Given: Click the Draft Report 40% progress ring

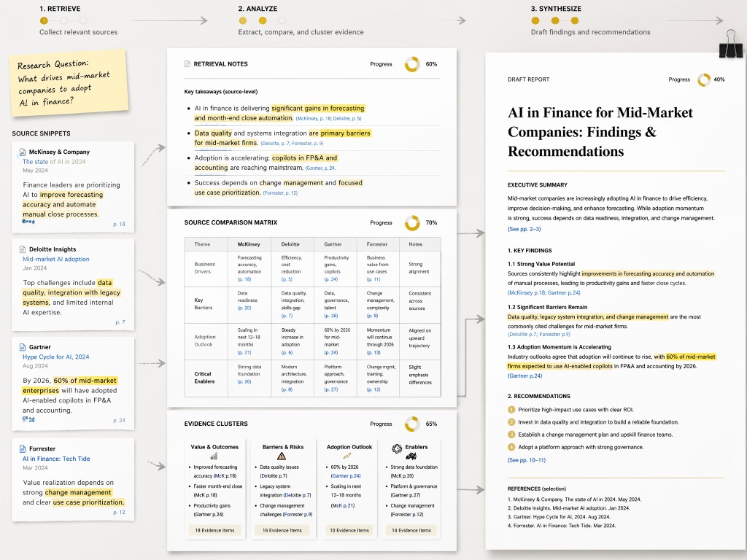Looking at the screenshot, I should tap(704, 79).
